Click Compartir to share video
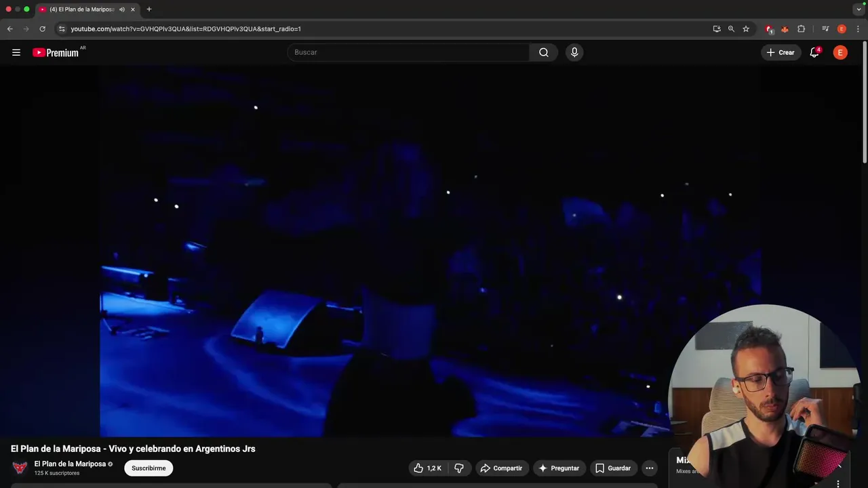 point(500,468)
